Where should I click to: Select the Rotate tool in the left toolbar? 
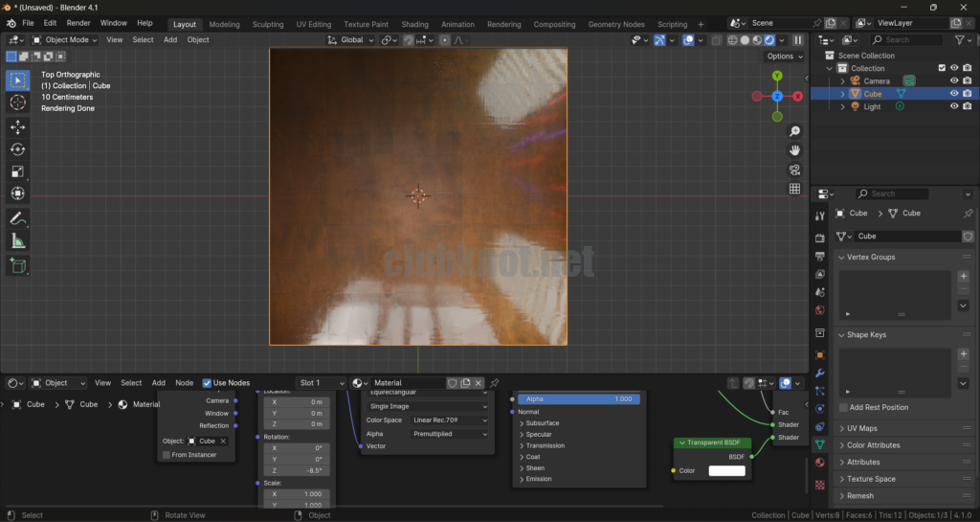click(x=18, y=148)
